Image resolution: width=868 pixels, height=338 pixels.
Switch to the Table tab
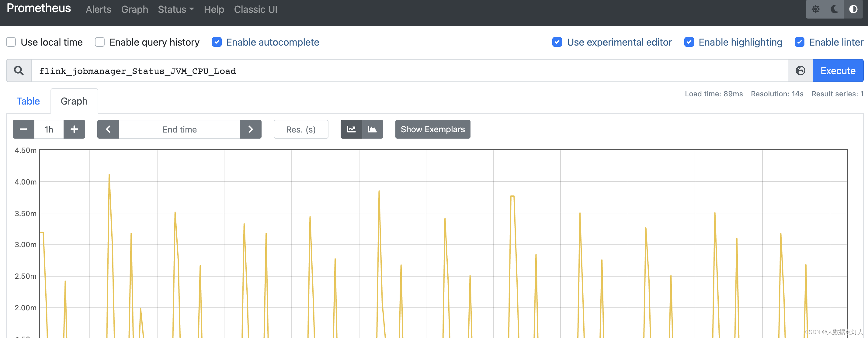28,101
